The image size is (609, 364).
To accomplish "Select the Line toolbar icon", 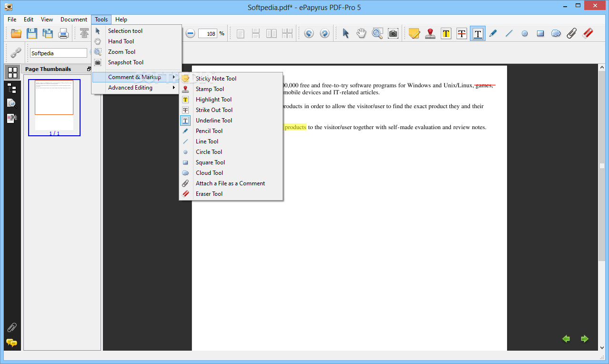I will [x=509, y=33].
